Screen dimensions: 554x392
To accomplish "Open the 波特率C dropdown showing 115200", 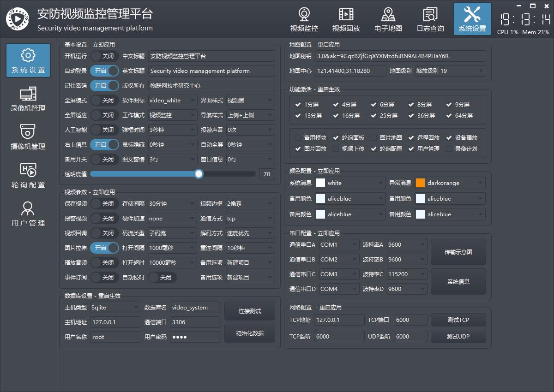I will pos(407,274).
